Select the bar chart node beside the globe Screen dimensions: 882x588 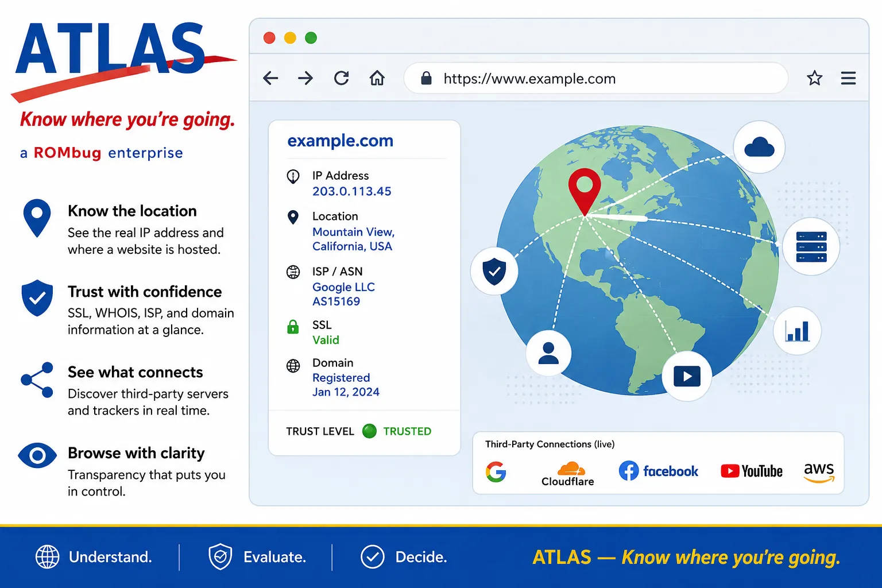pyautogui.click(x=797, y=331)
